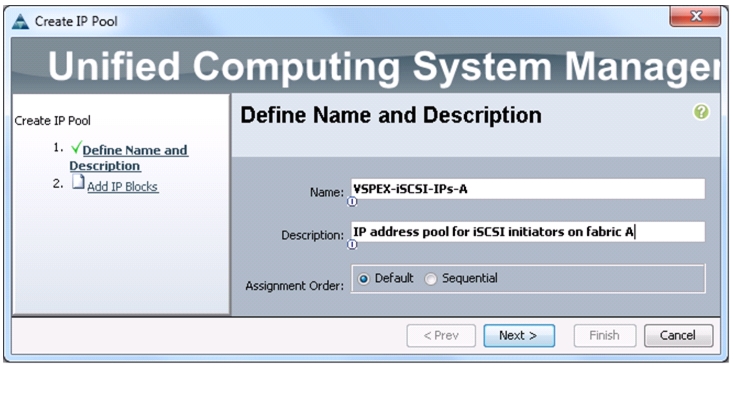Click the Next > button
Viewport: 733px width, 400px height.
tap(519, 336)
